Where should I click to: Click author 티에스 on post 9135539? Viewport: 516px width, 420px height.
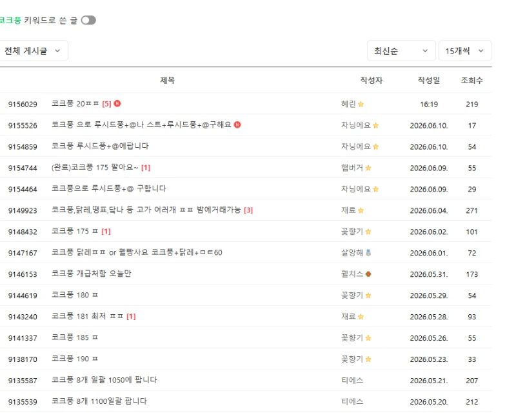pyautogui.click(x=352, y=401)
